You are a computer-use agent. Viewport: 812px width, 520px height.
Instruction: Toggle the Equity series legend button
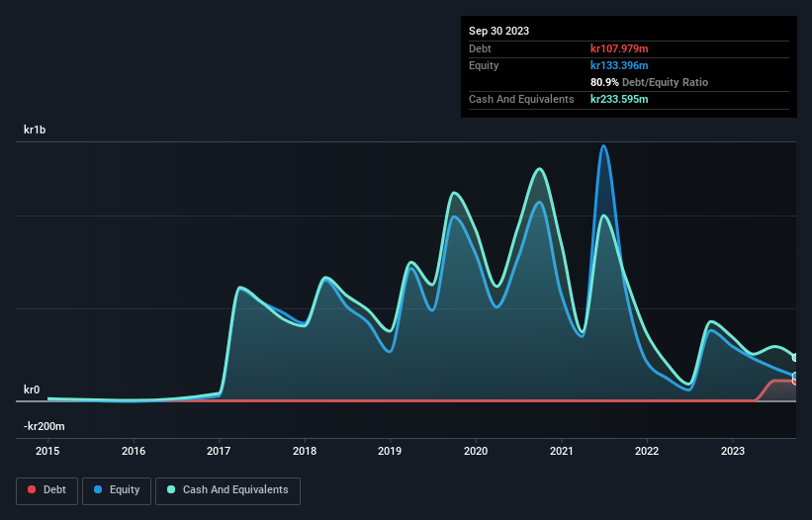click(x=117, y=490)
